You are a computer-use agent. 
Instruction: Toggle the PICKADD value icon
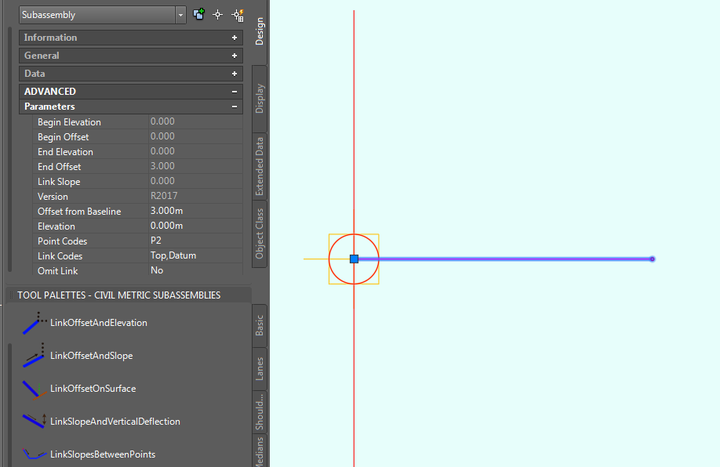[198, 15]
